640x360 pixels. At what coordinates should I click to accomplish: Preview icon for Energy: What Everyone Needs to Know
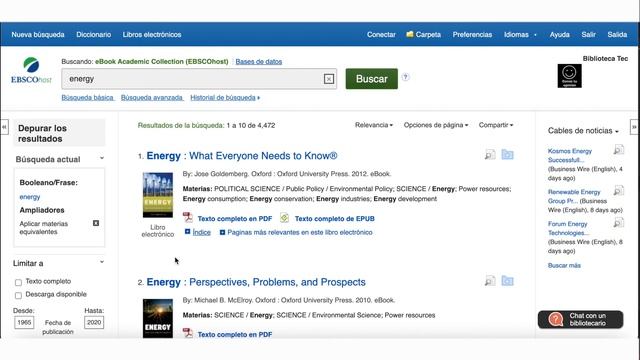(490, 155)
